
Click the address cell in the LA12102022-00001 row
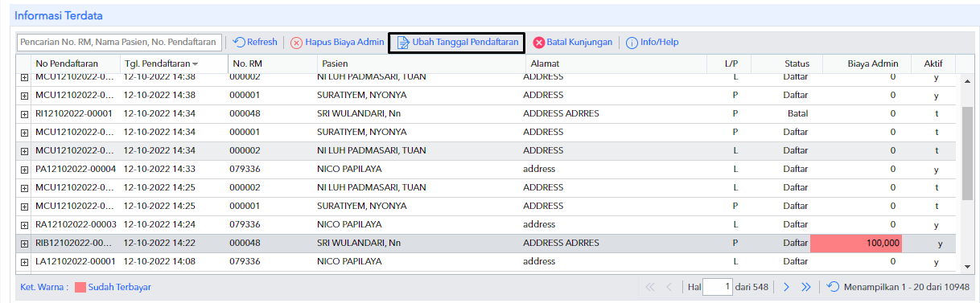click(539, 261)
